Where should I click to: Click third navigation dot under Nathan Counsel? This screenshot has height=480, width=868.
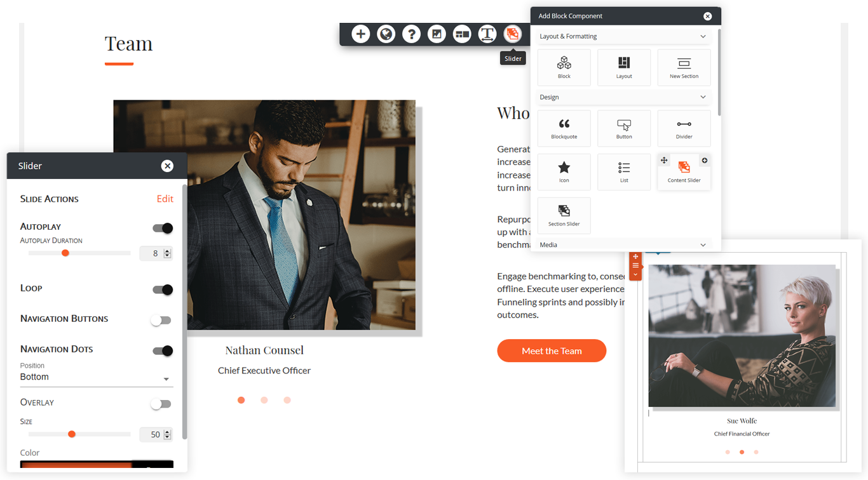(x=287, y=400)
